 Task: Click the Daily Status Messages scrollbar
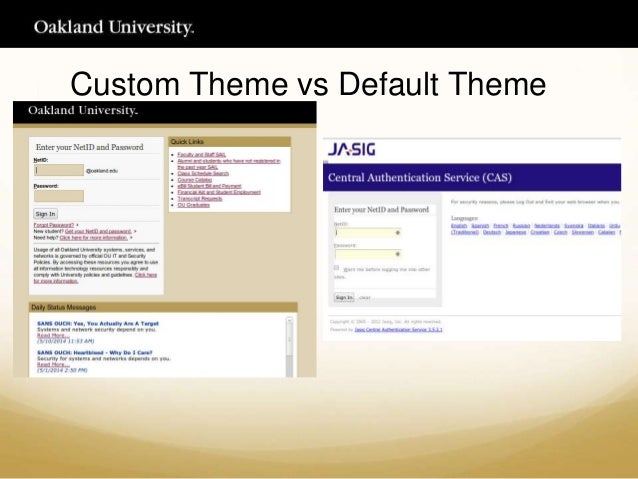point(289,347)
